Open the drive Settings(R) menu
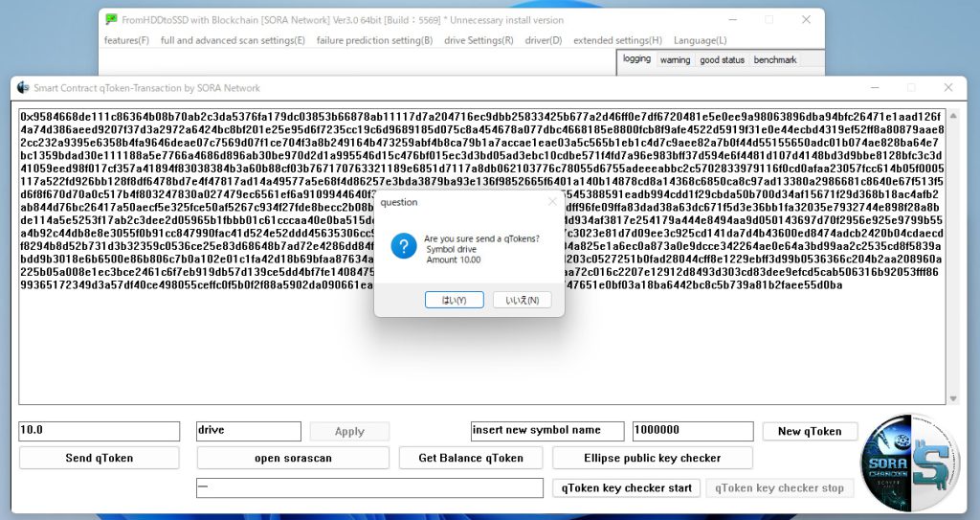The image size is (980, 520). point(479,40)
